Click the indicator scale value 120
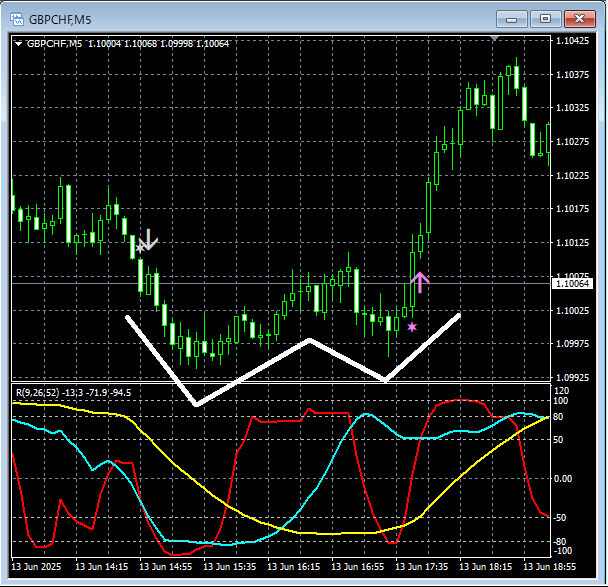Image resolution: width=608 pixels, height=587 pixels. point(562,390)
